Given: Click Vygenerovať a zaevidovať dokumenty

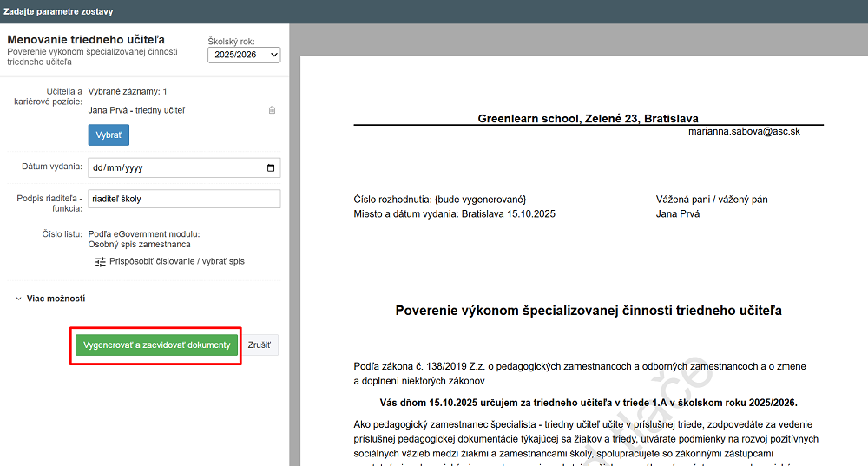Looking at the screenshot, I should point(156,345).
